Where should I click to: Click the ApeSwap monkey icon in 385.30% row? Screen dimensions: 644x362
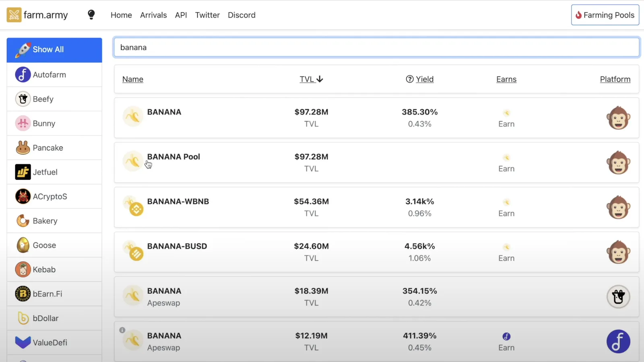[x=618, y=118]
